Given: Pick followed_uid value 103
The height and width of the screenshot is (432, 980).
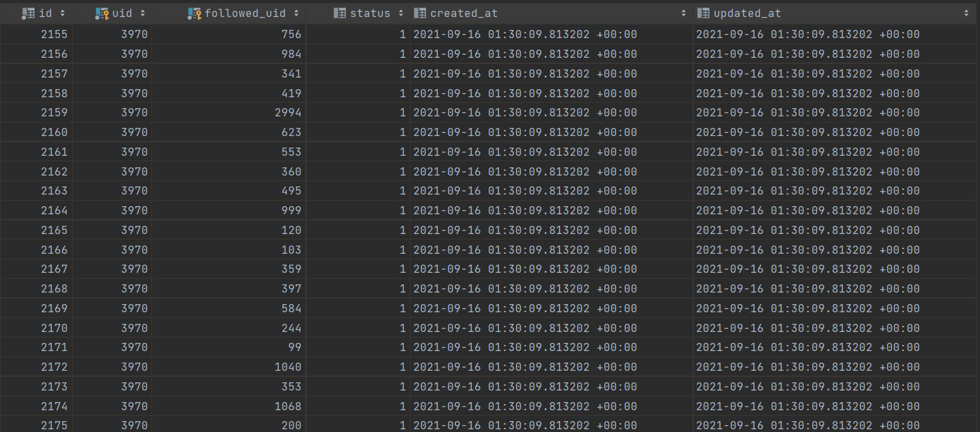Looking at the screenshot, I should coord(292,250).
